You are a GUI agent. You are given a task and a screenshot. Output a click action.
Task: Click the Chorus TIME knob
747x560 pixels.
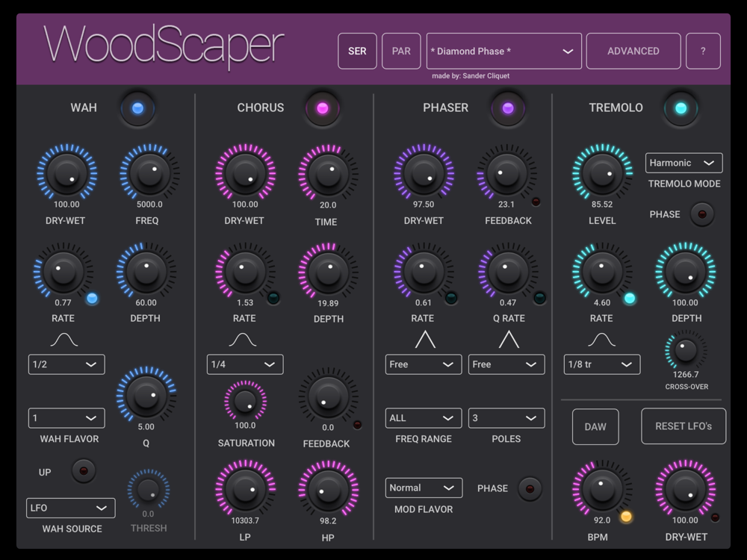(328, 173)
